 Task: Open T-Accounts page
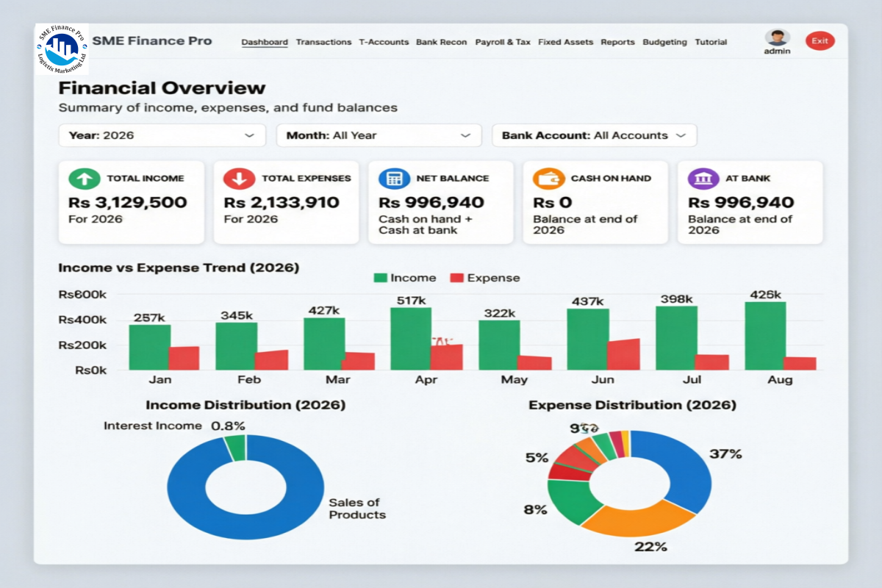384,42
